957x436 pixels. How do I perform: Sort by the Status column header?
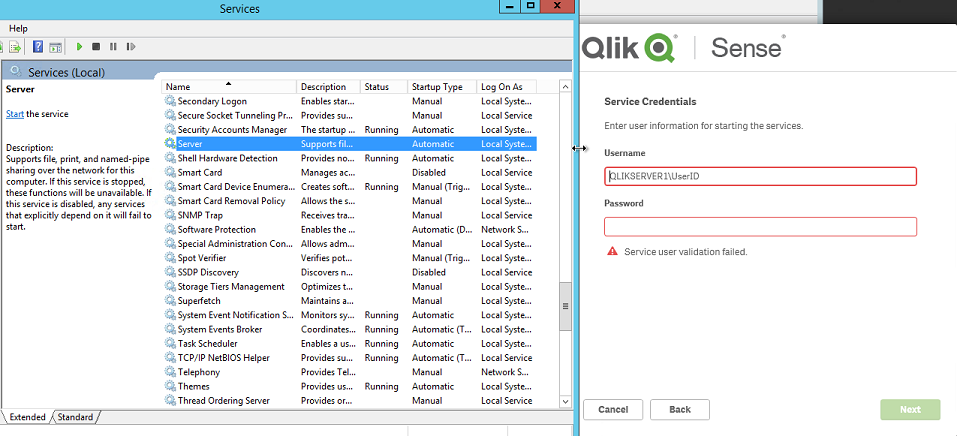pos(385,87)
